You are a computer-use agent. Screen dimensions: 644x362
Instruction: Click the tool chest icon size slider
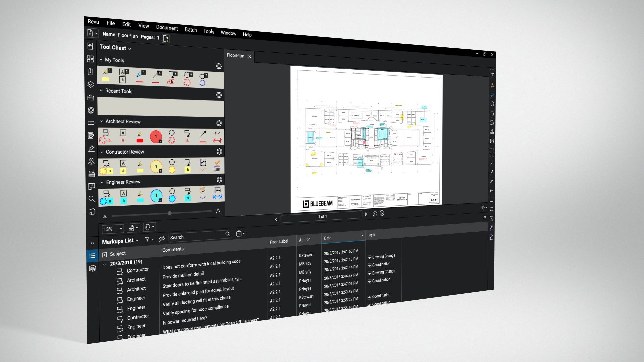point(170,213)
